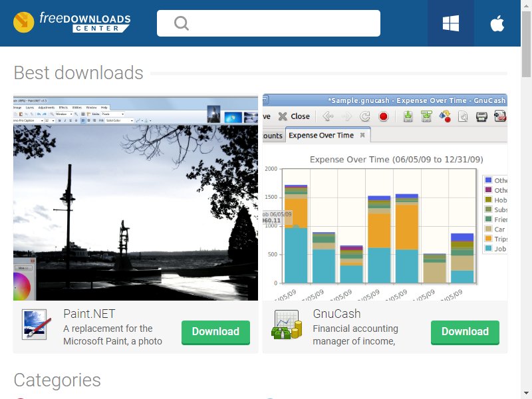
Task: Download GnuCash with its green button
Action: [x=465, y=332]
